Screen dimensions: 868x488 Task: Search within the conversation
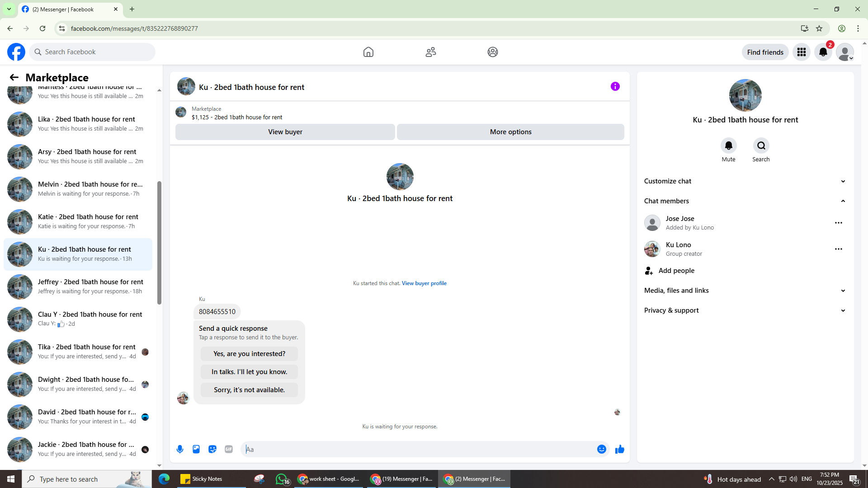761,145
